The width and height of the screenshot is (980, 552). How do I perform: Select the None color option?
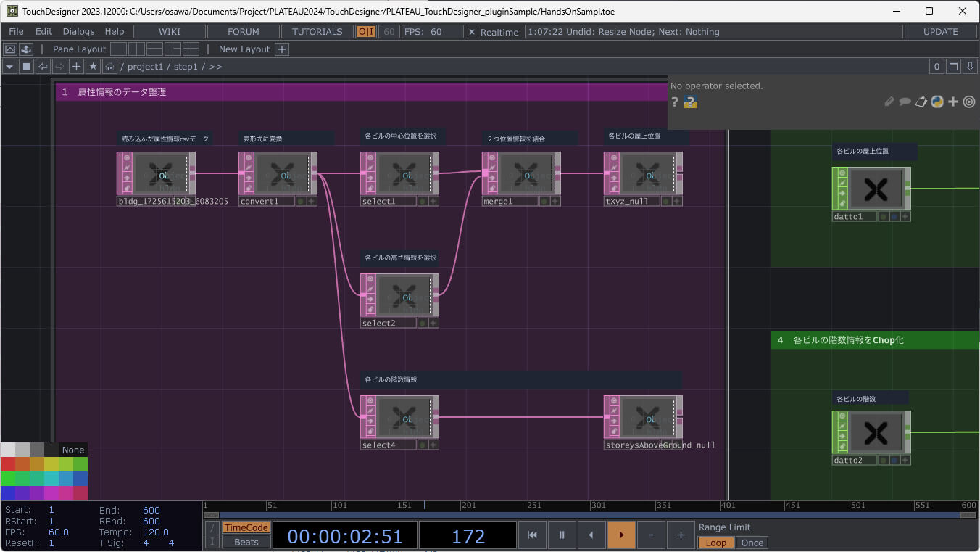[73, 450]
